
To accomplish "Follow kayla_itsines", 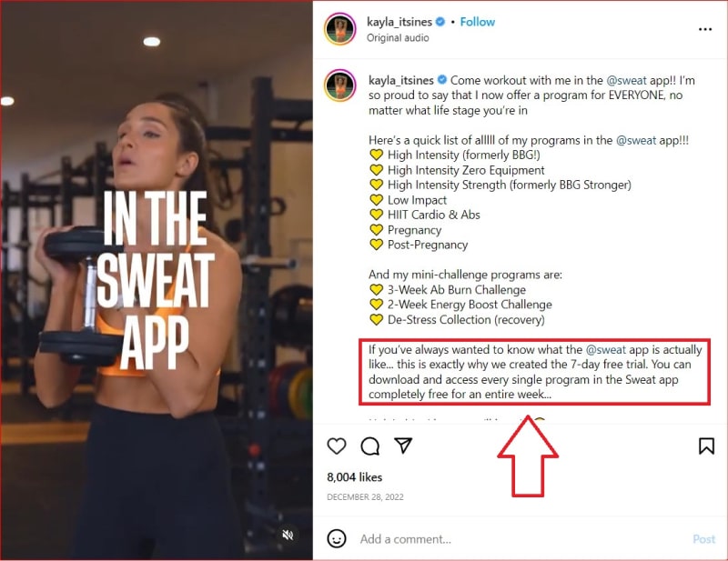I will coord(477,22).
